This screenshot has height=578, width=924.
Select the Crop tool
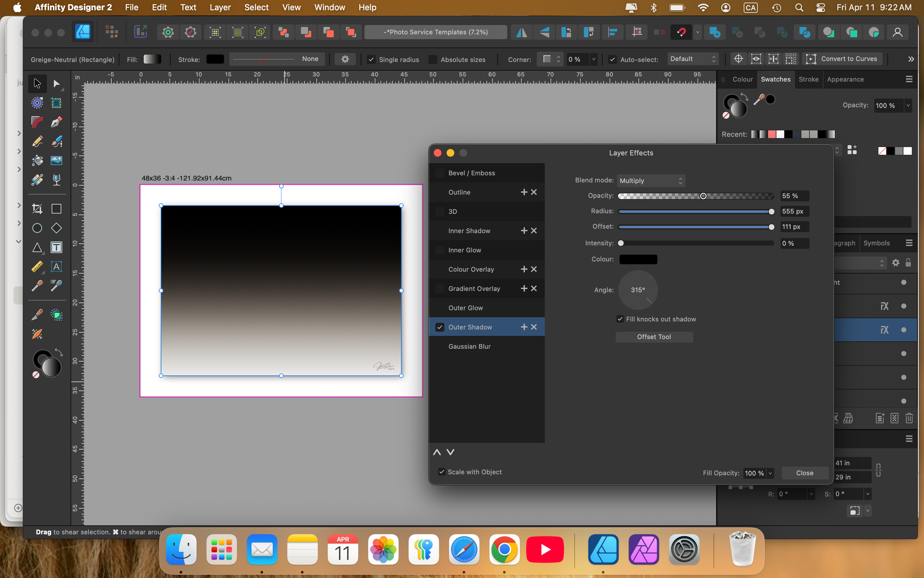click(x=37, y=209)
